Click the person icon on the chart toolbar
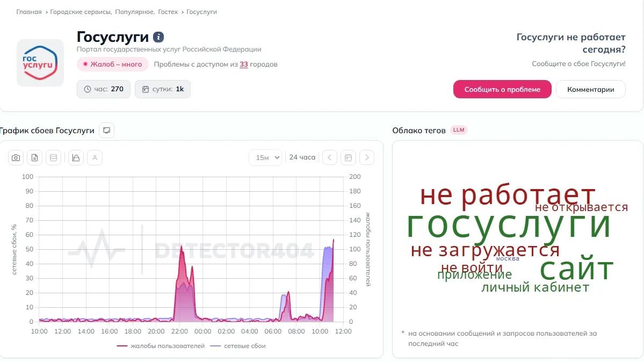The width and height of the screenshot is (644, 362). point(95,157)
